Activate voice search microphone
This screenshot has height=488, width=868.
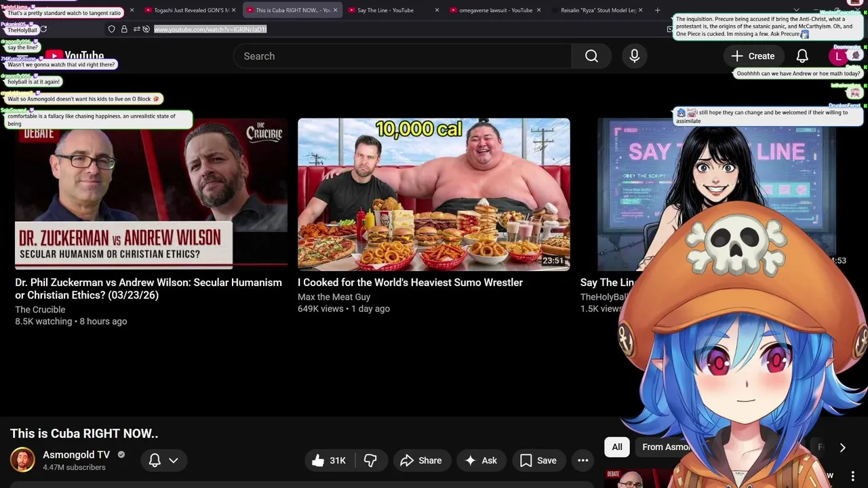[x=634, y=56]
